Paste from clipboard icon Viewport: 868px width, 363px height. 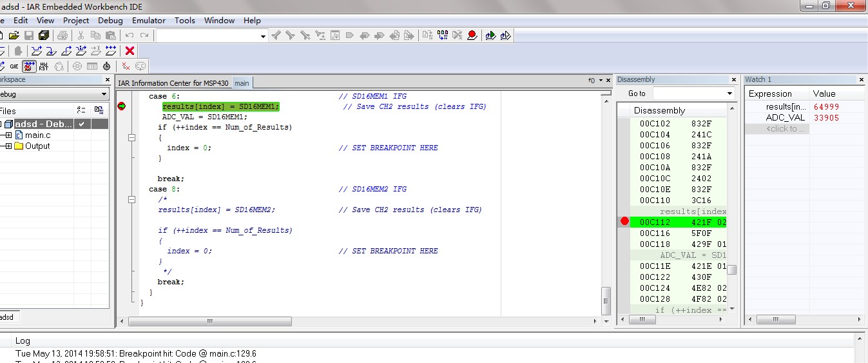tap(111, 35)
